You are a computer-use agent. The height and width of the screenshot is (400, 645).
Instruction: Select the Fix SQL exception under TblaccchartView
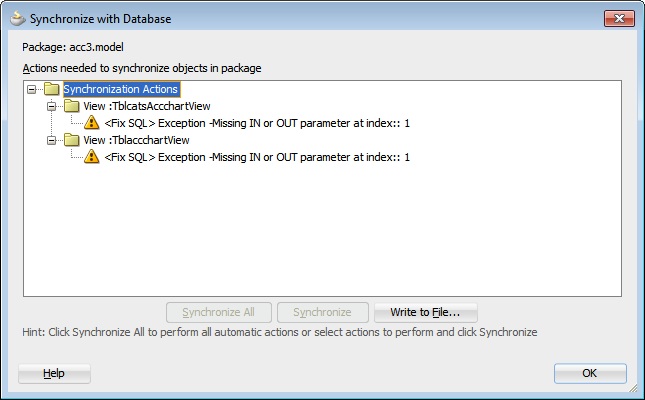pos(257,157)
